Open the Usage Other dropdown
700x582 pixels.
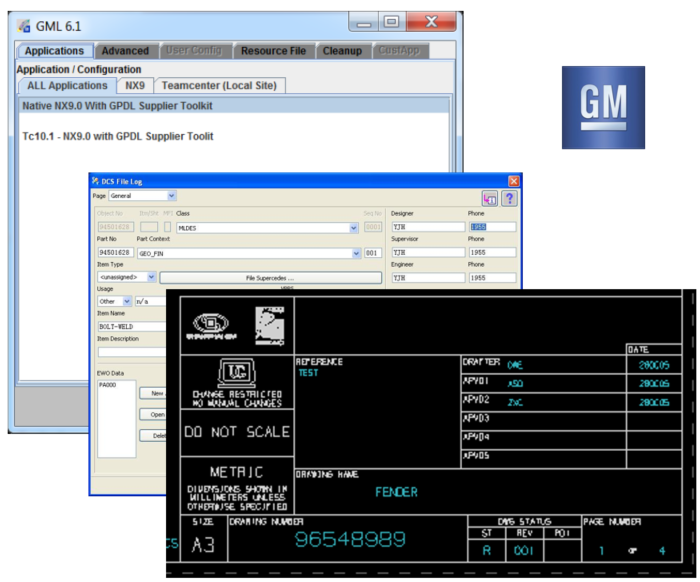(x=126, y=301)
